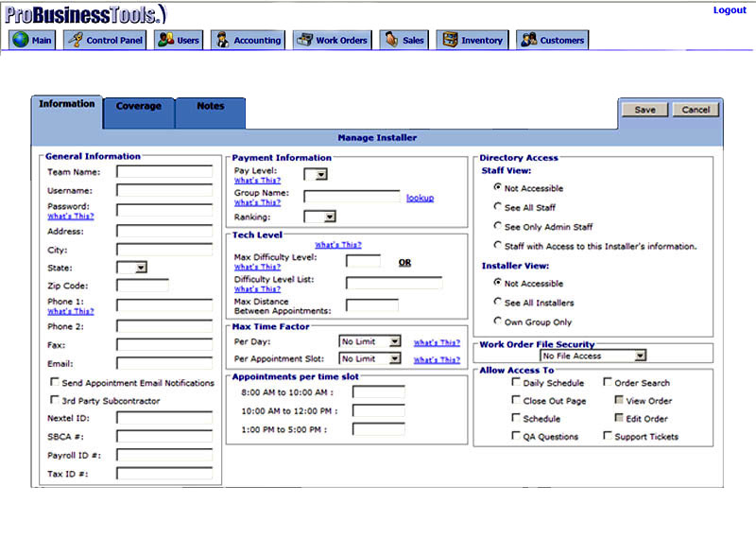This screenshot has height=556, width=756.
Task: Switch to the Notes tab
Action: tap(210, 113)
